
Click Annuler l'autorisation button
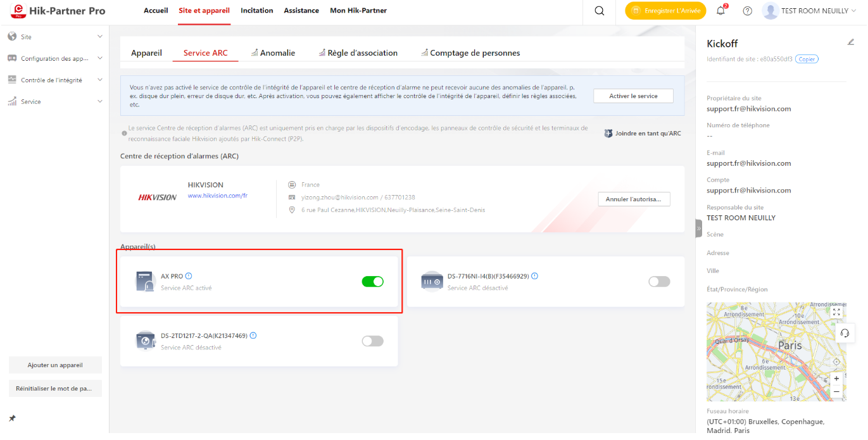click(634, 199)
